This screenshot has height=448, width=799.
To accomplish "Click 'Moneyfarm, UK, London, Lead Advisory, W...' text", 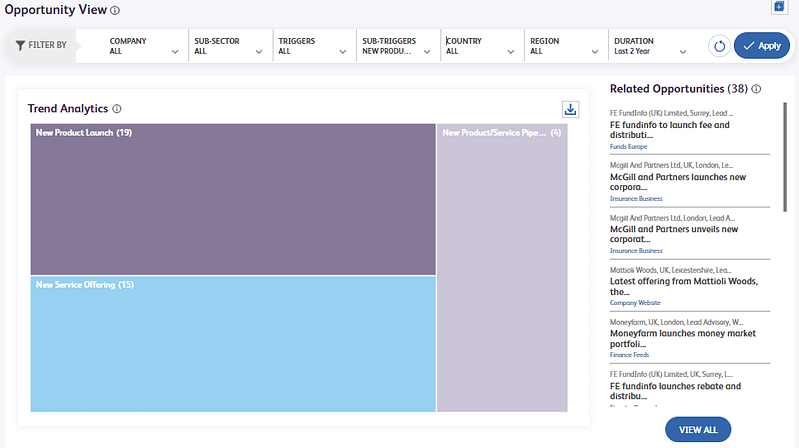I will coord(676,322).
